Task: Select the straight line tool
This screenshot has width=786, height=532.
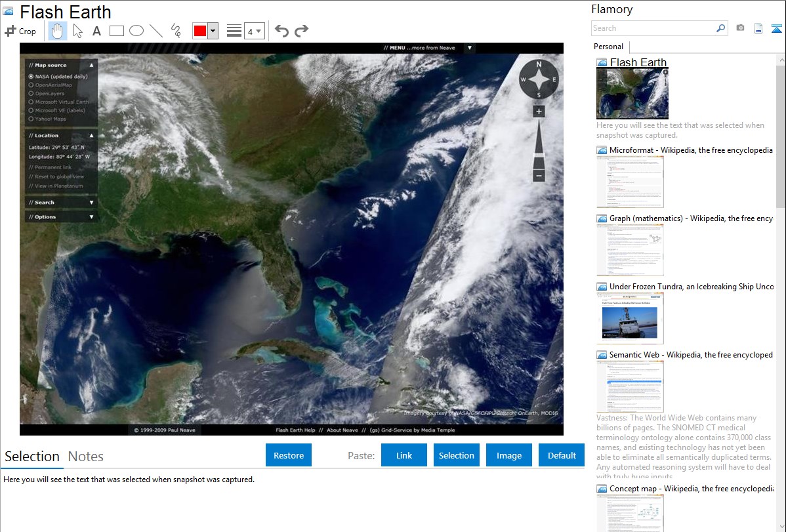Action: (156, 31)
